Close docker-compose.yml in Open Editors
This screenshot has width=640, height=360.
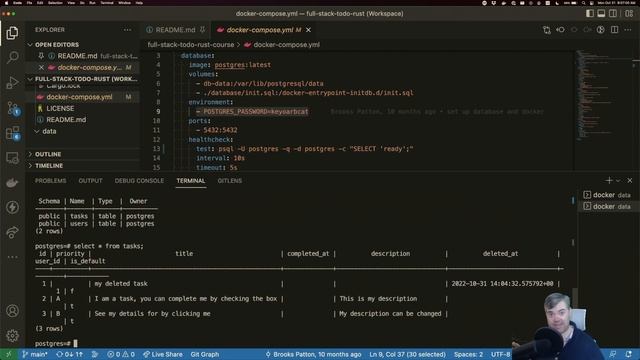(41, 67)
